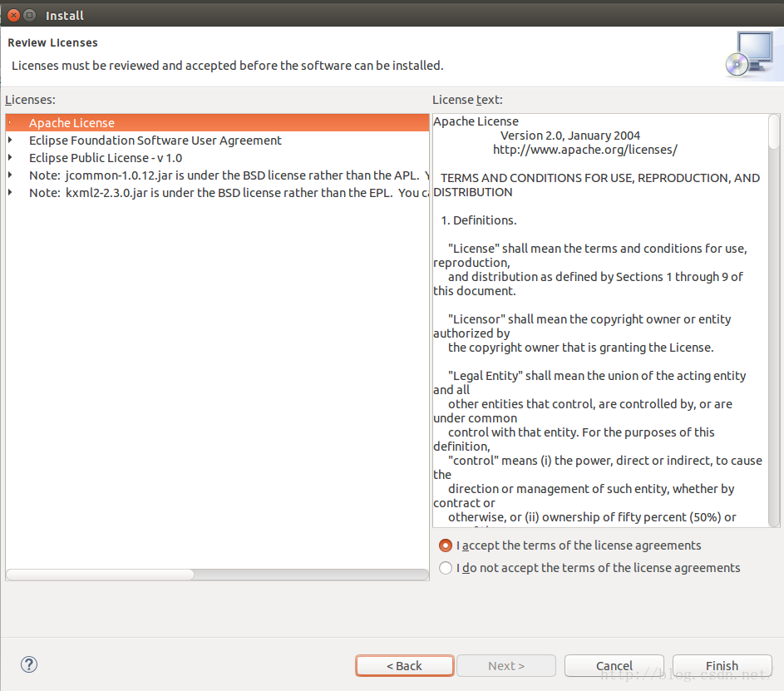Toggle the Apache License tree arrow
Screen dimensions: 784x691
10,122
